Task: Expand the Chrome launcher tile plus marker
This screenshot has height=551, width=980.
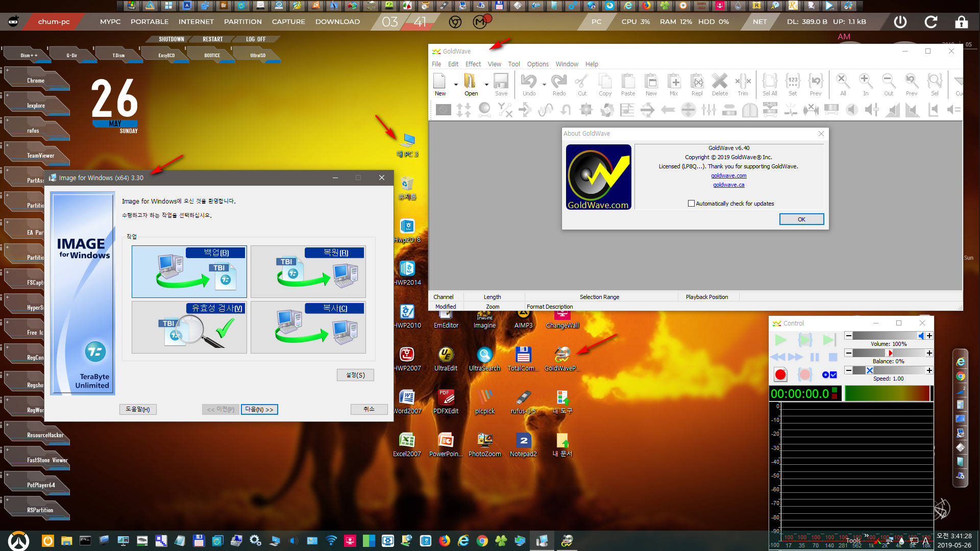Action: pos(7,70)
